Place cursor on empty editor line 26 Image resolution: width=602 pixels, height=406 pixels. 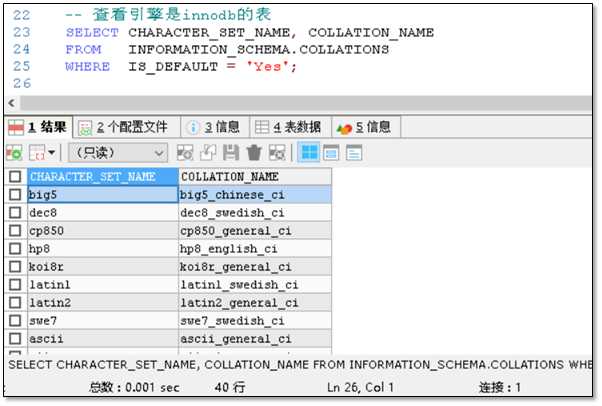point(307,83)
